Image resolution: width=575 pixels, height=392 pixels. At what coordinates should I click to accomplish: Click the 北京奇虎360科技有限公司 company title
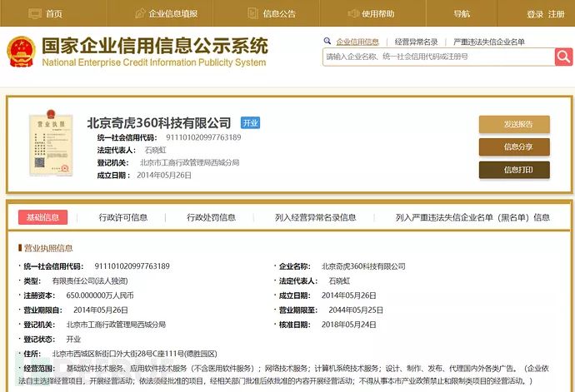pos(159,123)
